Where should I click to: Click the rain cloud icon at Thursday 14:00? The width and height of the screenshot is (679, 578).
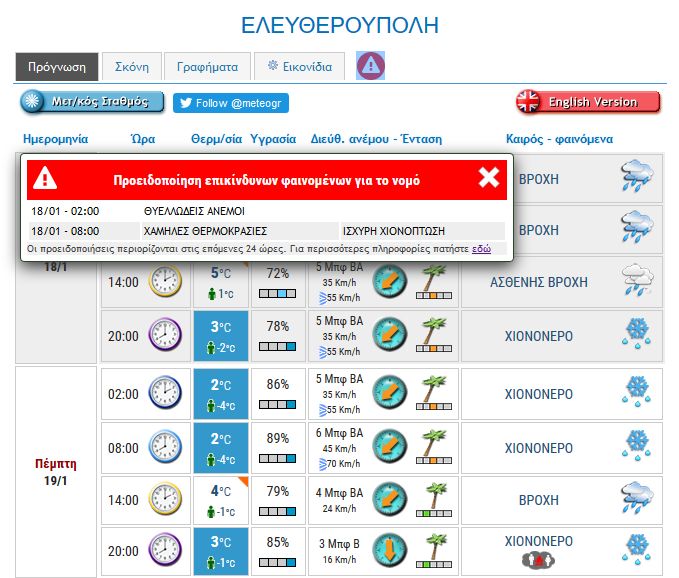tap(635, 498)
